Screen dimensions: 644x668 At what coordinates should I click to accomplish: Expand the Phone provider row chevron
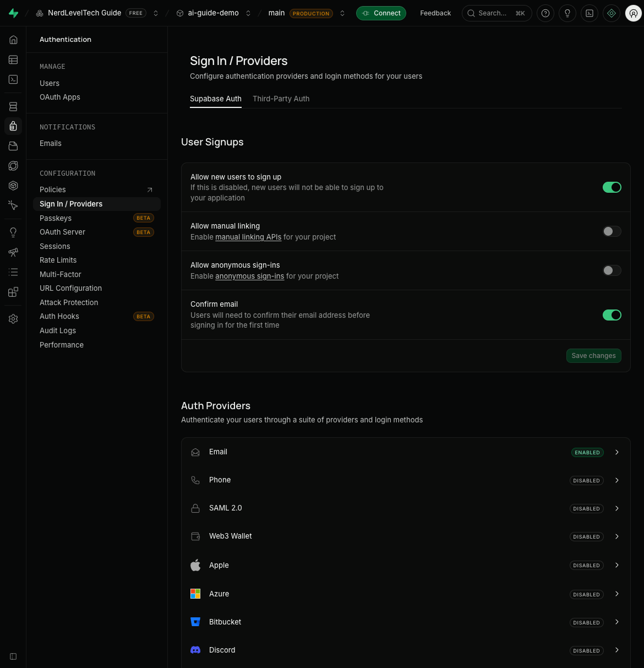pos(617,480)
